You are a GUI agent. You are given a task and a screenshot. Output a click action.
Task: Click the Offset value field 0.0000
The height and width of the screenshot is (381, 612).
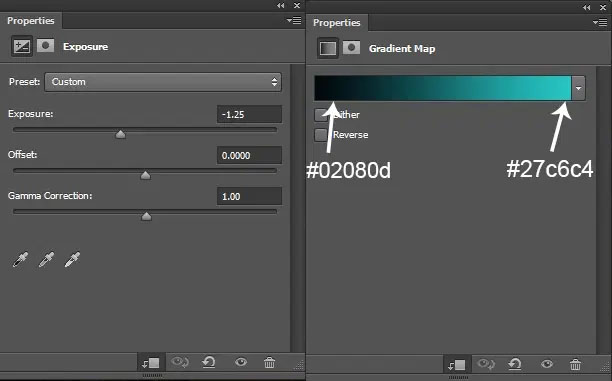click(249, 155)
